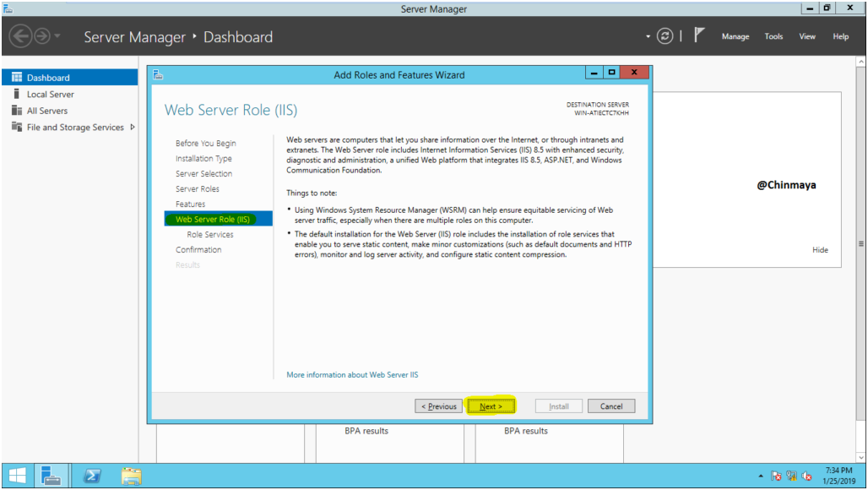Viewport: 868px width, 490px height.
Task: Open the notifications flag
Action: 699,35
